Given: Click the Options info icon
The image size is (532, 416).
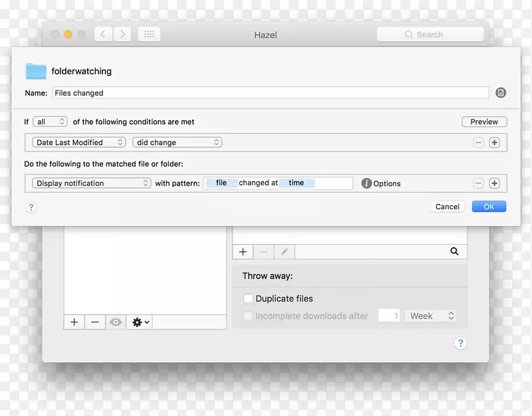Looking at the screenshot, I should click(366, 183).
